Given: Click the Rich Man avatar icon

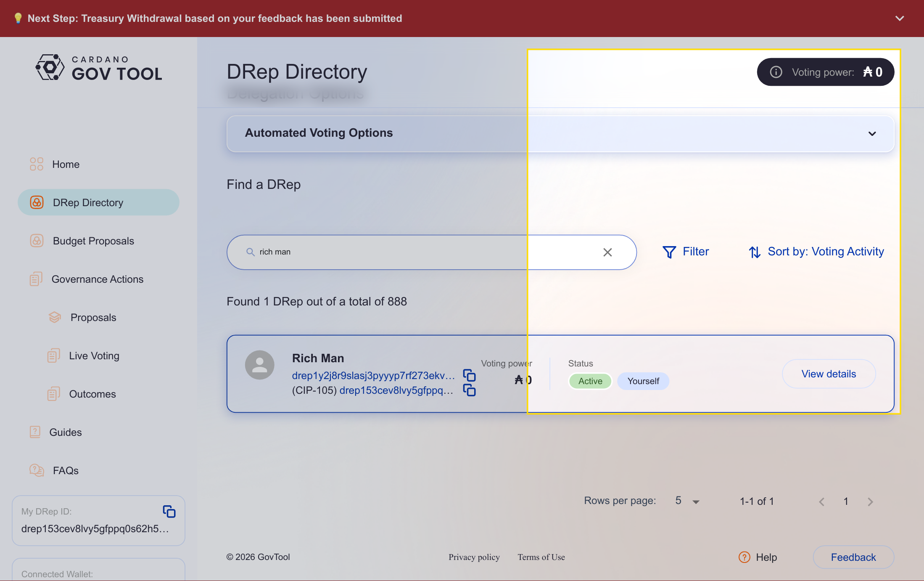Looking at the screenshot, I should (260, 365).
